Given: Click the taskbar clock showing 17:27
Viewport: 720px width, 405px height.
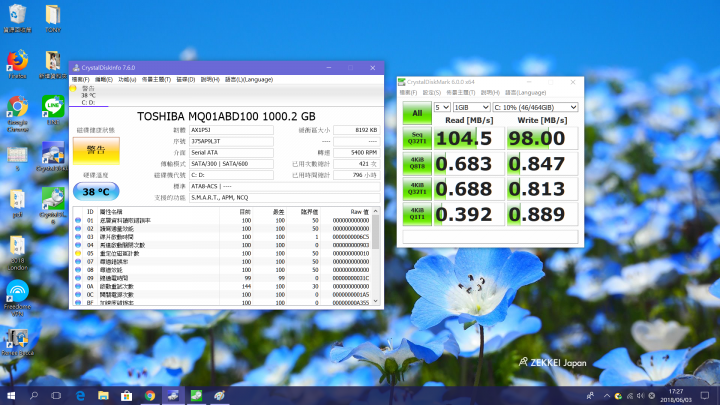Looking at the screenshot, I should click(x=676, y=395).
